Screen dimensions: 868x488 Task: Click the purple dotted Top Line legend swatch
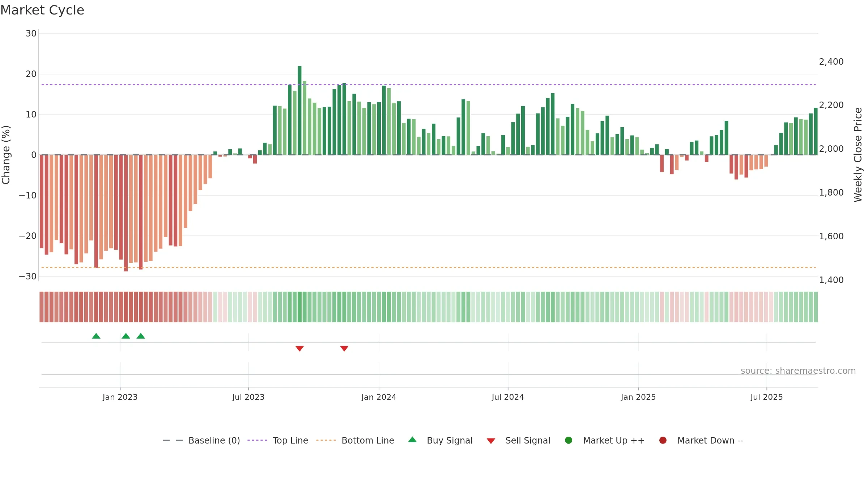[257, 440]
